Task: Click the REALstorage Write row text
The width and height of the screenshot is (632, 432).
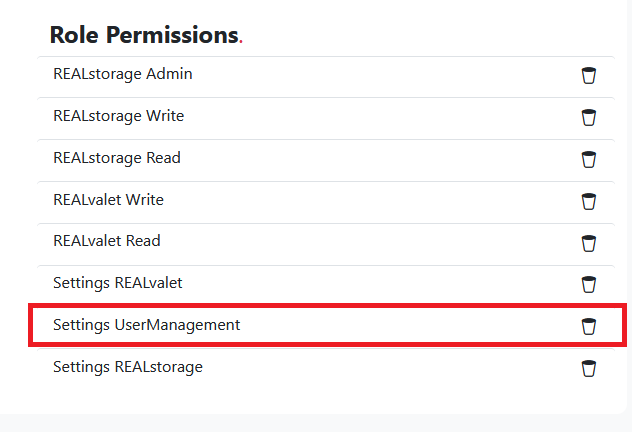Action: tap(118, 116)
